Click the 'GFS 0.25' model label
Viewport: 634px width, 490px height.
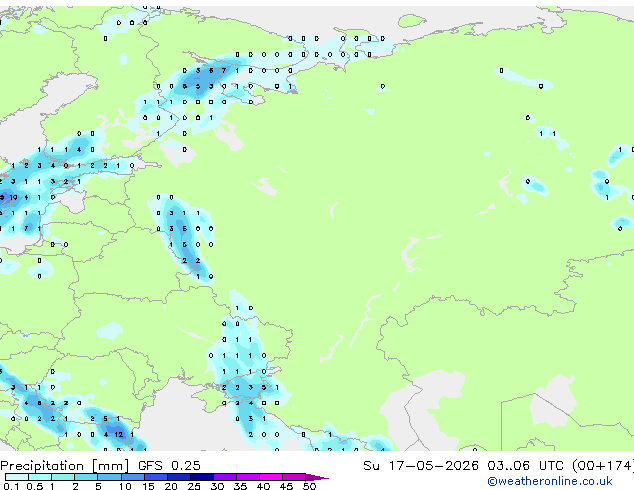169,466
